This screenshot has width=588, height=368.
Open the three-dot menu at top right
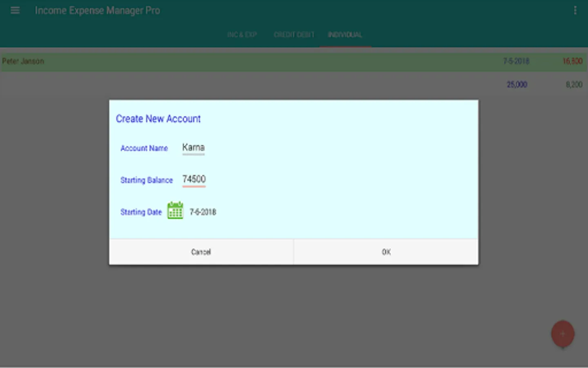point(575,10)
